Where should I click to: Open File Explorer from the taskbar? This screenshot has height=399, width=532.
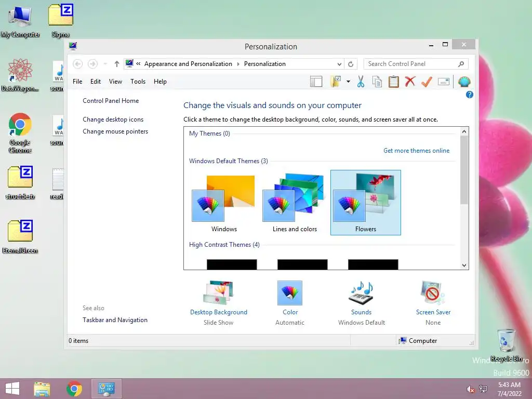click(42, 389)
